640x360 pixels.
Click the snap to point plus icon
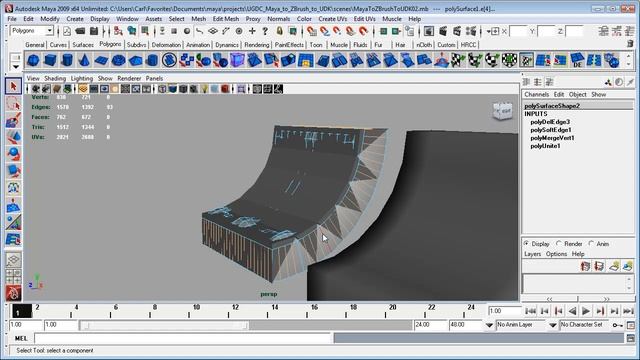(252, 31)
